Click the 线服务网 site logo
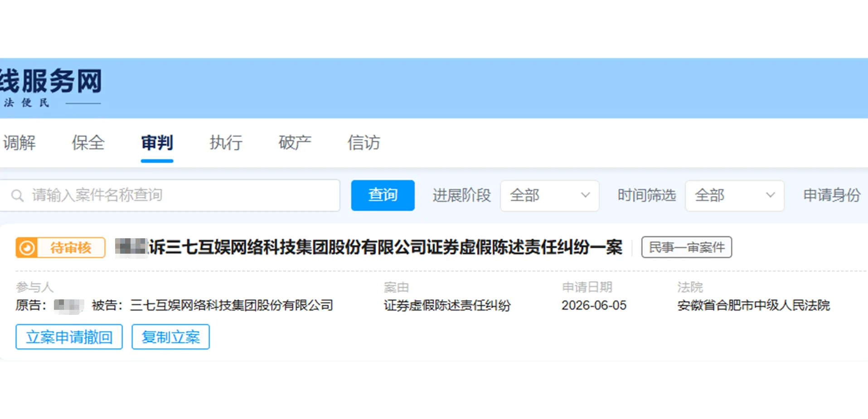868x419 pixels. 51,87
